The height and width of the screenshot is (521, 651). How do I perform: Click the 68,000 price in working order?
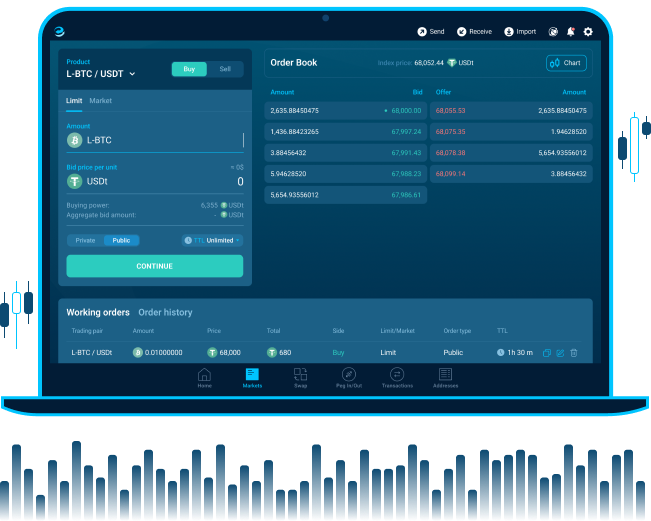coord(230,352)
